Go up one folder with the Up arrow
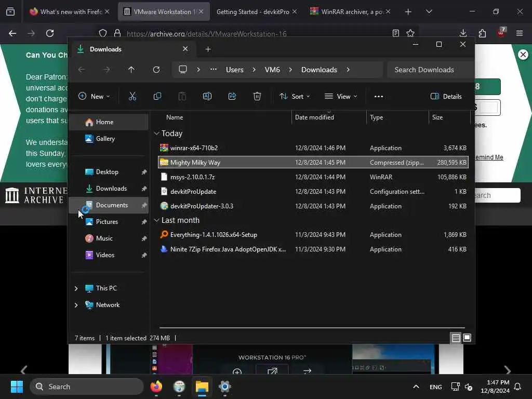The width and height of the screenshot is (532, 399). (131, 70)
